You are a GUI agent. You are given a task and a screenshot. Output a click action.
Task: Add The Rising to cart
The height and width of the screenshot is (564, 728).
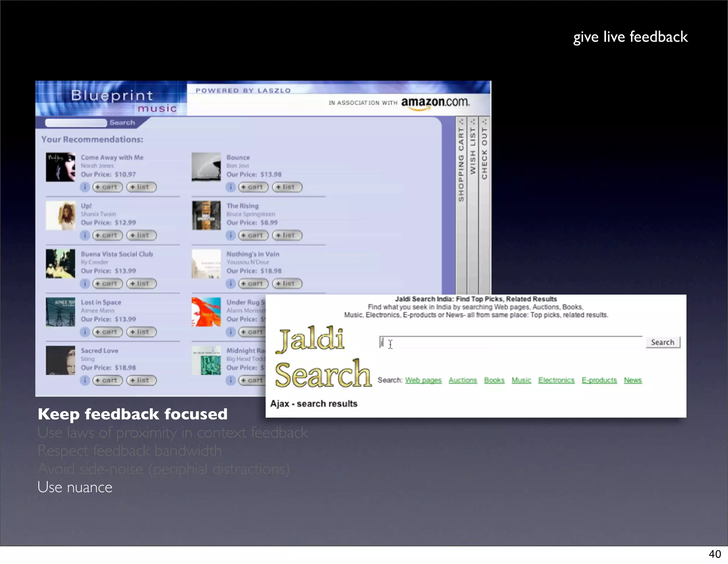tap(253, 235)
